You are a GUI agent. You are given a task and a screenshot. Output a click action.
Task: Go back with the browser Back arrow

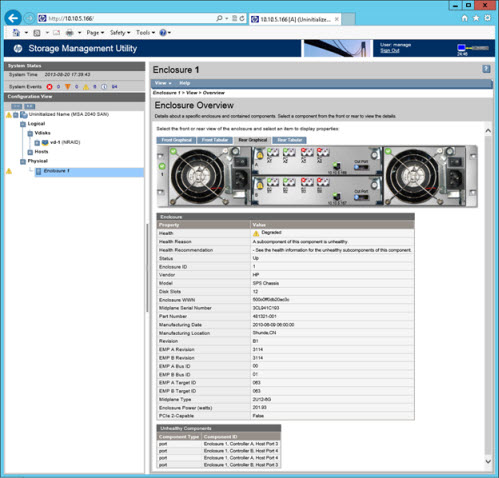(x=13, y=18)
